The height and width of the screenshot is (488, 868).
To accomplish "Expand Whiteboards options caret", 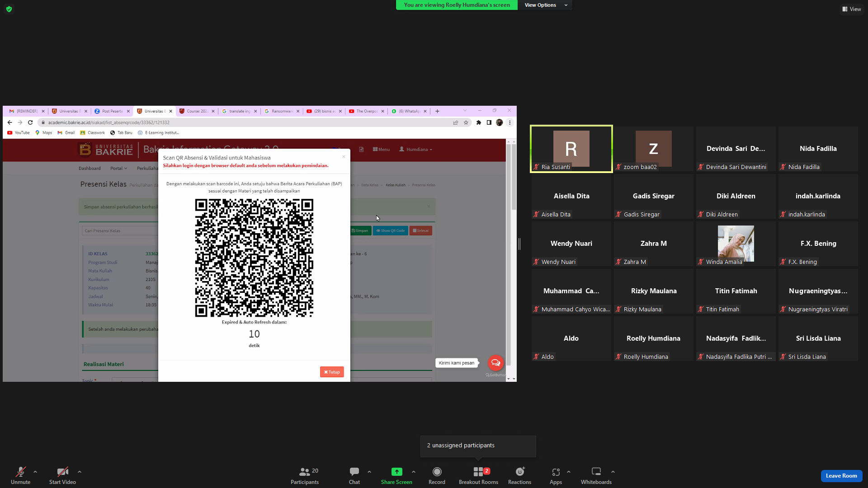I will tap(613, 472).
